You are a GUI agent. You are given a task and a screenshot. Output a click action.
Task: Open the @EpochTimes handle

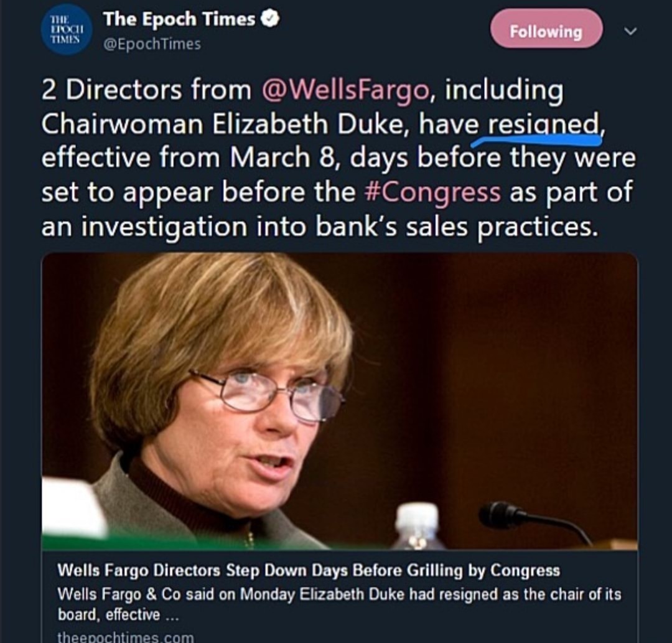[x=152, y=44]
